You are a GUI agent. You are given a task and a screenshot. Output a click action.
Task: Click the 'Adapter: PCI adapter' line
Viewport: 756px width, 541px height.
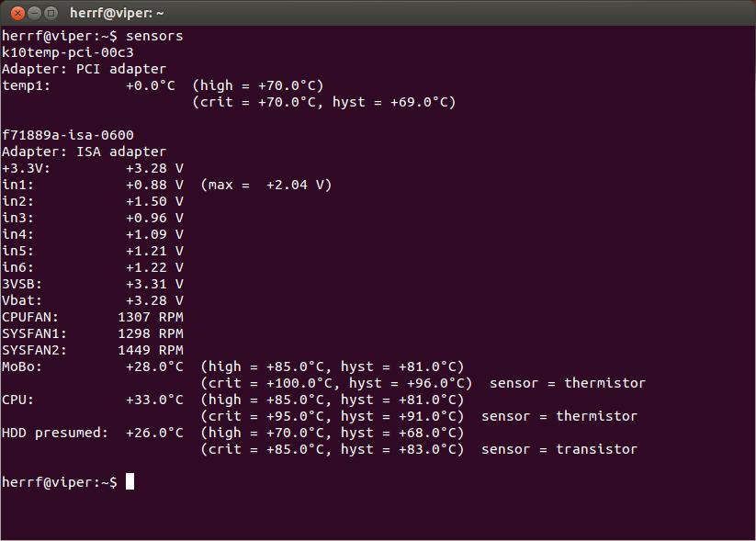(84, 69)
